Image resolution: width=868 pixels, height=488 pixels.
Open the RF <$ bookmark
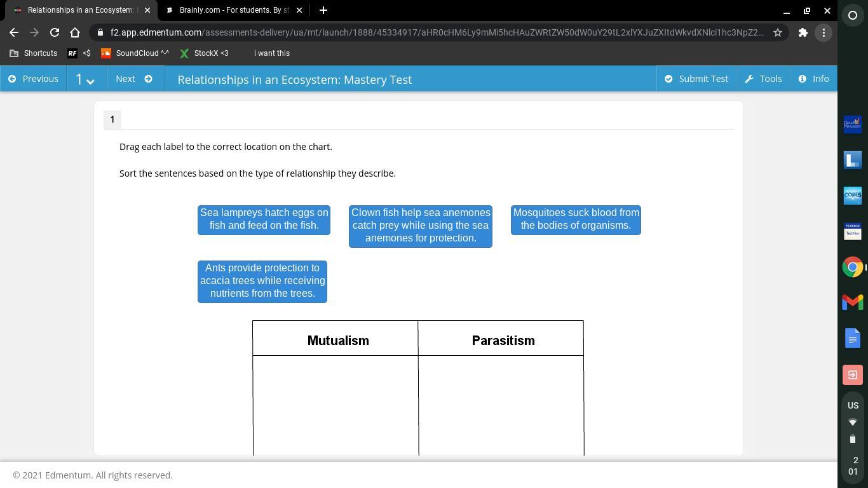pyautogui.click(x=79, y=53)
